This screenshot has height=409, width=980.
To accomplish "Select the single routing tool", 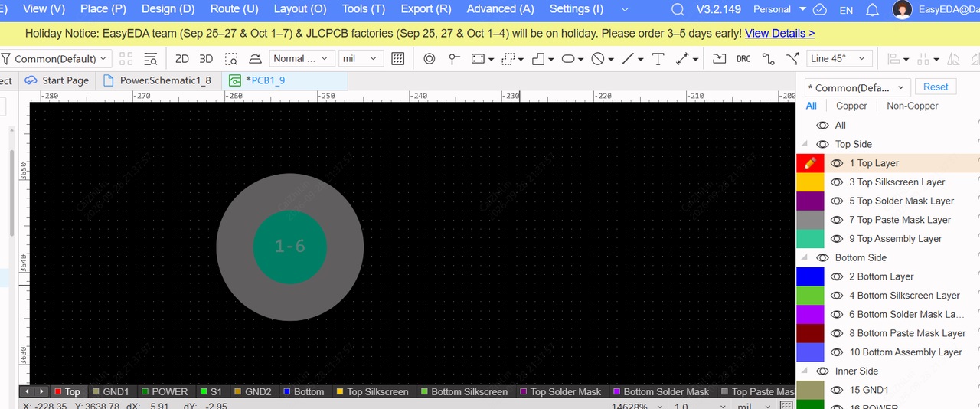I will [769, 59].
